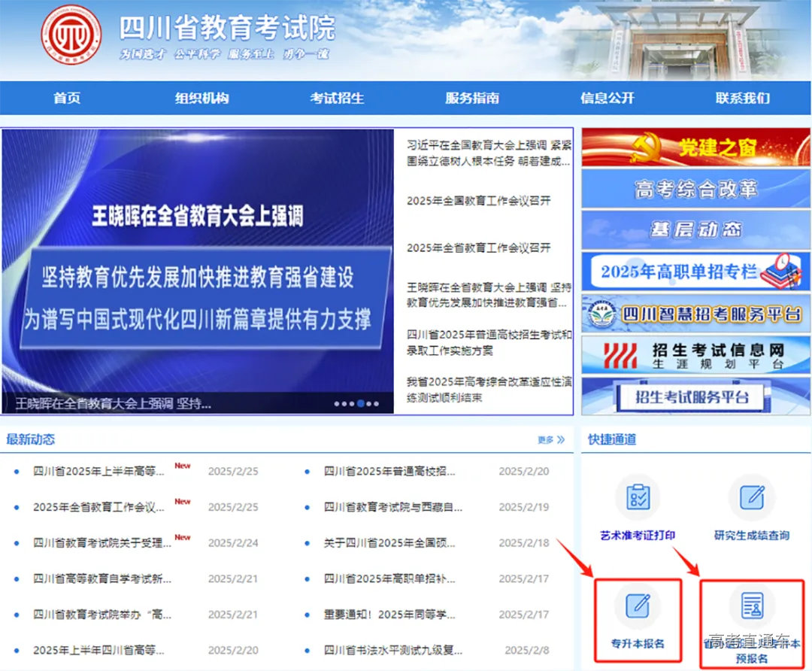Viewport: 812px width, 671px height.
Task: Click the 艺术准考证打印 clipboard icon
Action: (638, 496)
